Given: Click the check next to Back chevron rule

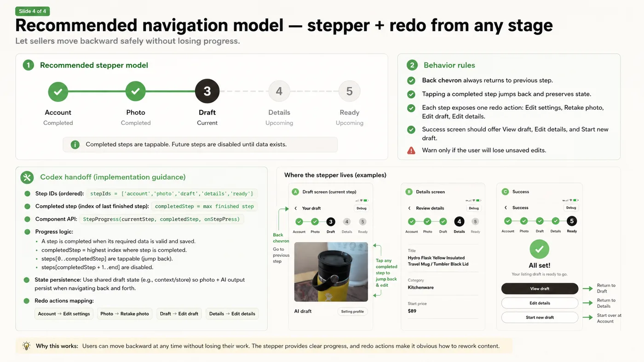Looking at the screenshot, I should tap(411, 80).
